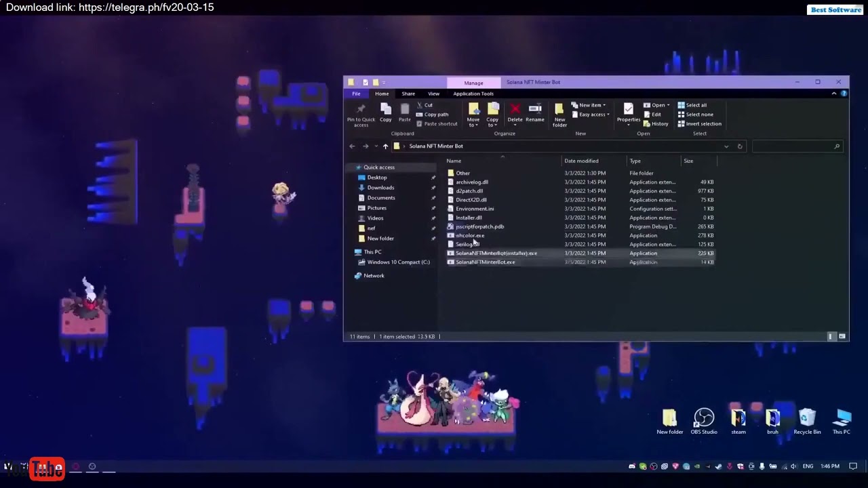Select the Other folder in file list
The width and height of the screenshot is (868, 488).
point(462,174)
